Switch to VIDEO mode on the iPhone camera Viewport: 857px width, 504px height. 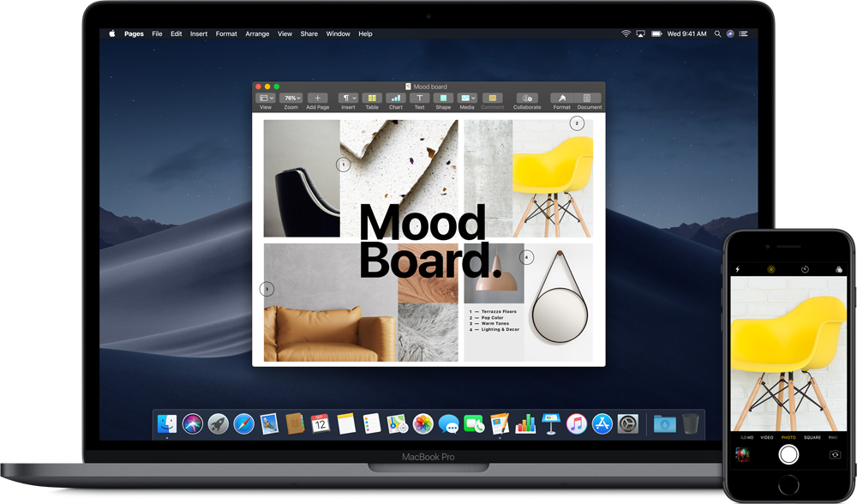point(767,437)
